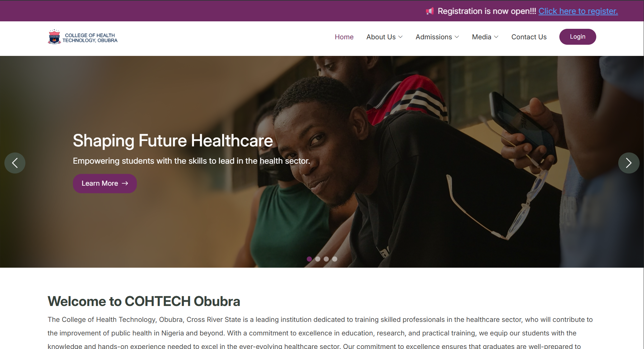Click the Learn More button
This screenshot has height=349, width=644.
(x=105, y=183)
